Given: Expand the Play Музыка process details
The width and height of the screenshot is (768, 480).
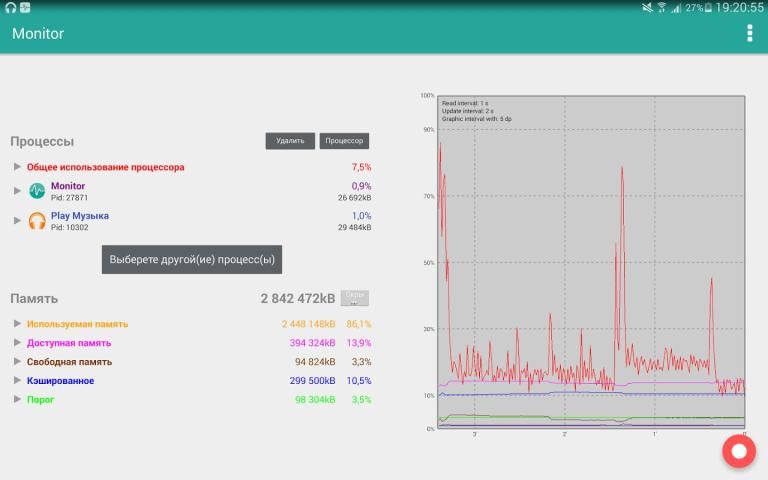Looking at the screenshot, I should (x=17, y=220).
